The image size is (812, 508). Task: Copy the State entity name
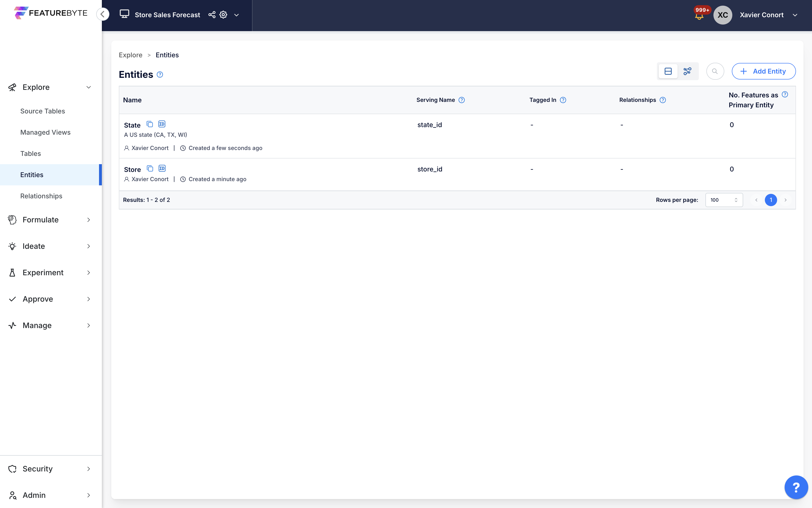tap(150, 124)
